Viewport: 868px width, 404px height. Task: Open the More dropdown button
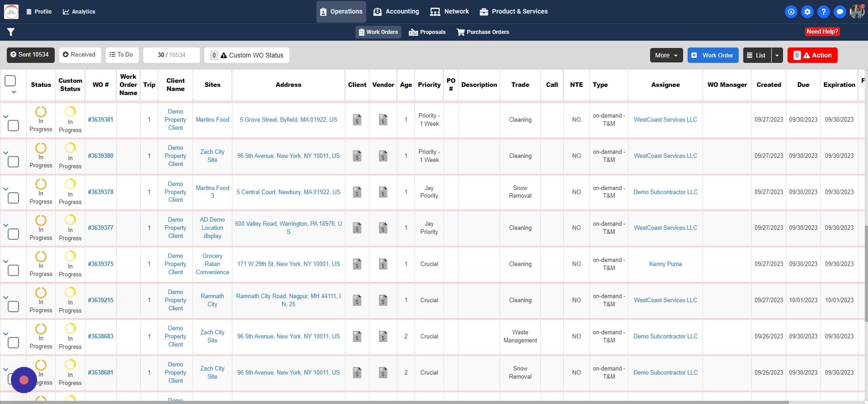tap(666, 55)
